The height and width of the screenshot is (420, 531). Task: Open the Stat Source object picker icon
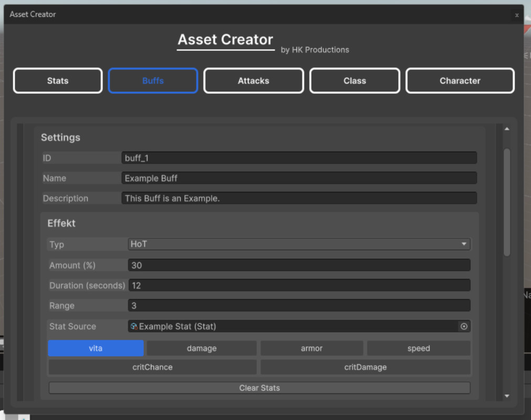pyautogui.click(x=464, y=326)
